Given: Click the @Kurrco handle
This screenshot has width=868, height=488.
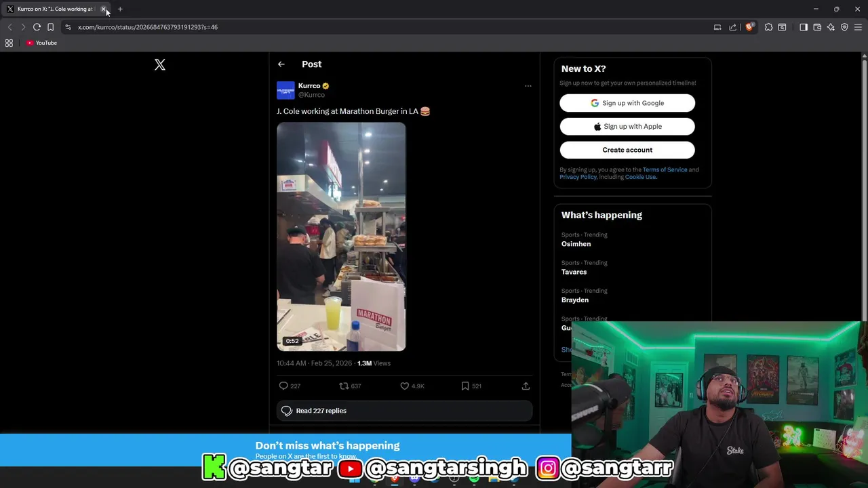Looking at the screenshot, I should tap(311, 95).
